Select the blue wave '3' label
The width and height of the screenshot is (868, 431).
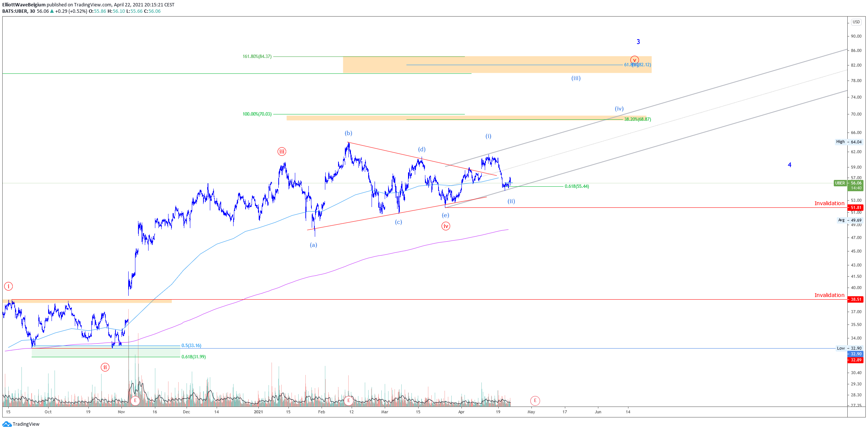coord(638,42)
